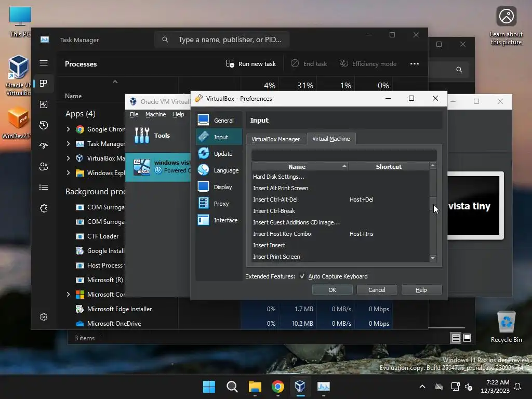Expand Google Chrome process group
The width and height of the screenshot is (532, 399).
pyautogui.click(x=68, y=129)
